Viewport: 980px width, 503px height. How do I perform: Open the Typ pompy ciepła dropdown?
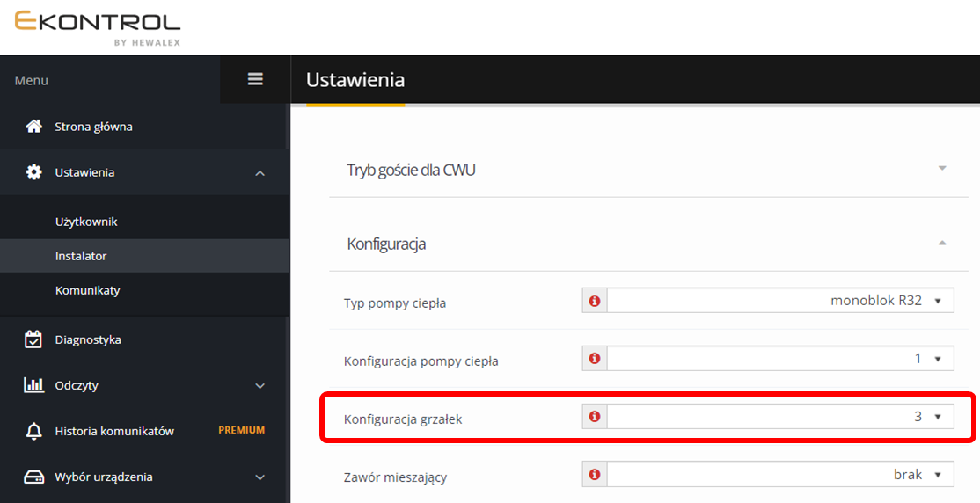click(779, 301)
